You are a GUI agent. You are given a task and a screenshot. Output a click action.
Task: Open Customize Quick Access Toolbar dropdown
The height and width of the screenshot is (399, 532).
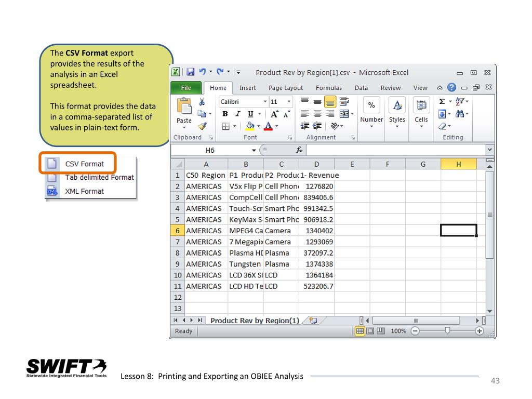tap(238, 72)
